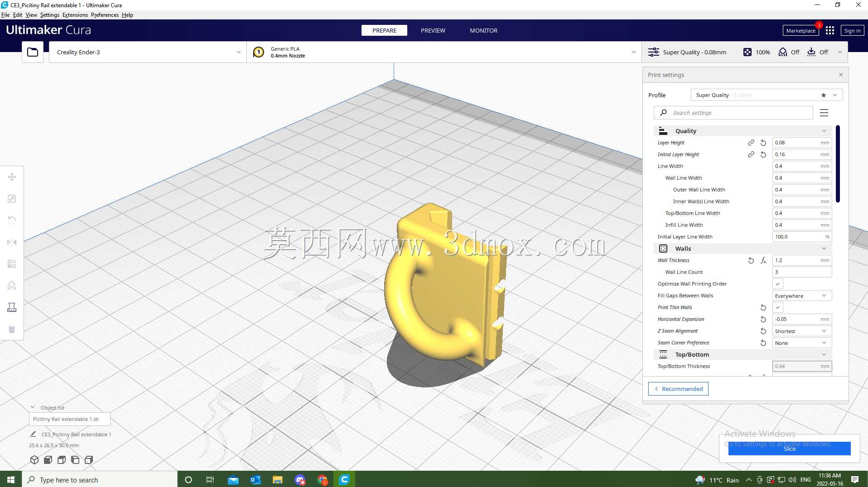Open File Explorer from taskbar
The height and width of the screenshot is (487, 868).
click(277, 479)
